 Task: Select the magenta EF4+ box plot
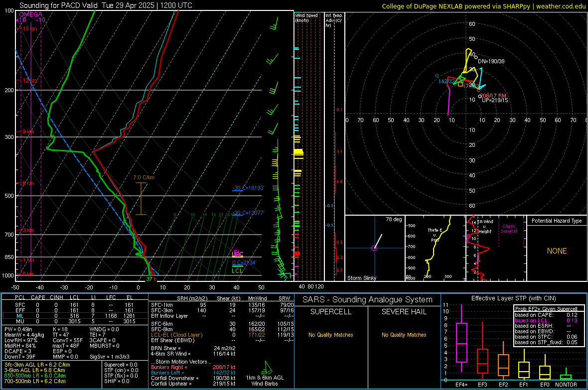[x=461, y=342]
